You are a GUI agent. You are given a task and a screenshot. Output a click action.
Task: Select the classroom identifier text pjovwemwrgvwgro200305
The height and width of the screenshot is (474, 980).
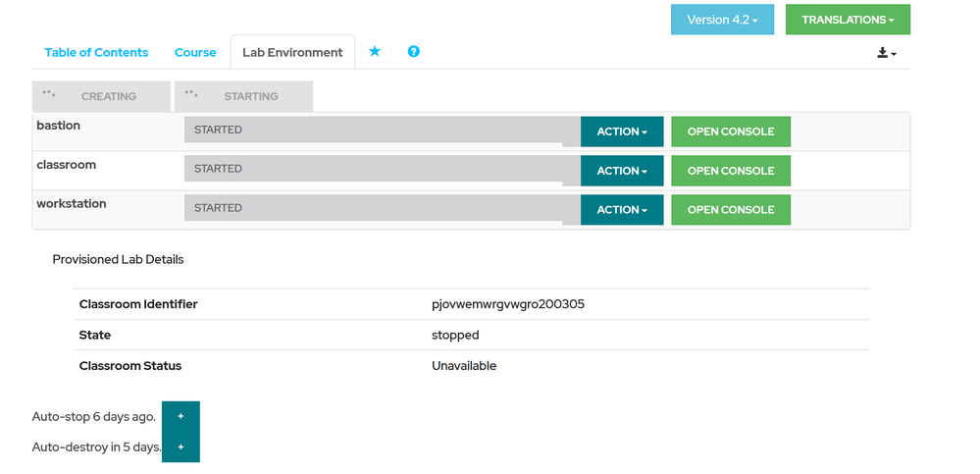(508, 304)
